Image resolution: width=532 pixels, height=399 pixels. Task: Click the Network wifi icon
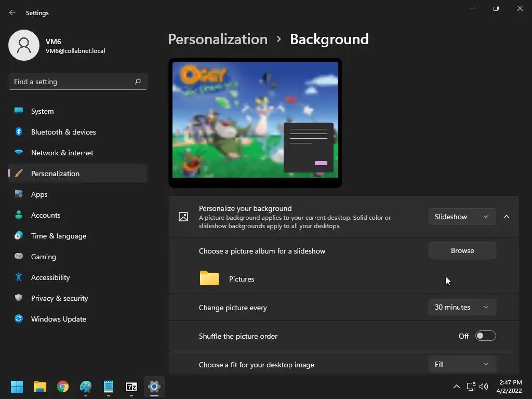tap(19, 152)
